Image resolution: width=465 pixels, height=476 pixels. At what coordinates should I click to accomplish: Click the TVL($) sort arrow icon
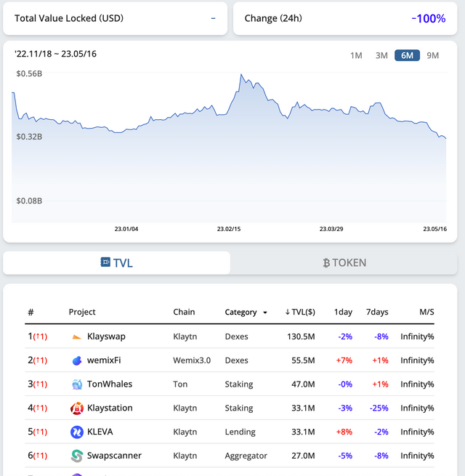point(287,312)
